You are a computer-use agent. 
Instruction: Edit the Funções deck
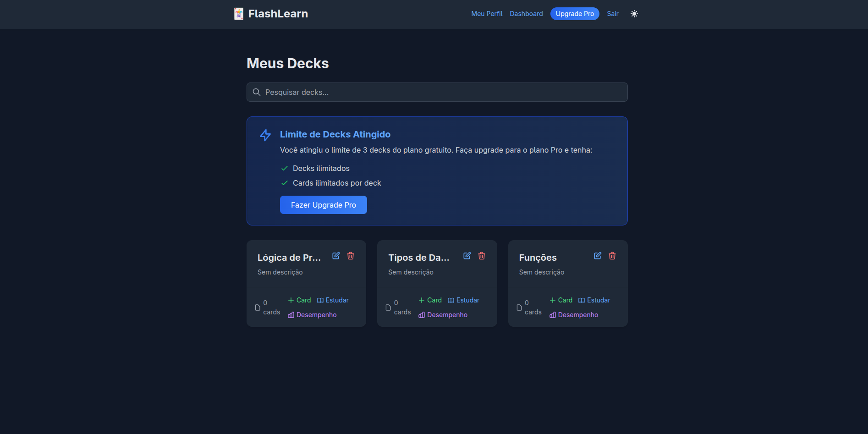[598, 256]
